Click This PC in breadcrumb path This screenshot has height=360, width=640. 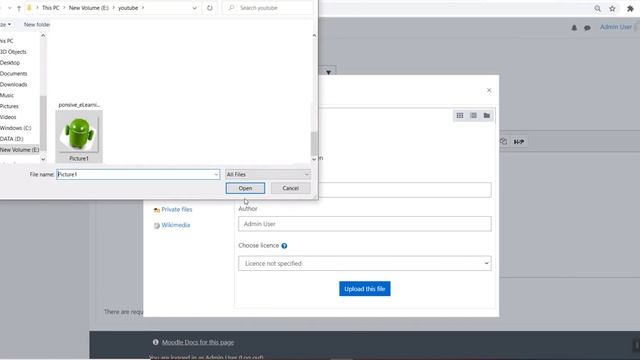51,8
